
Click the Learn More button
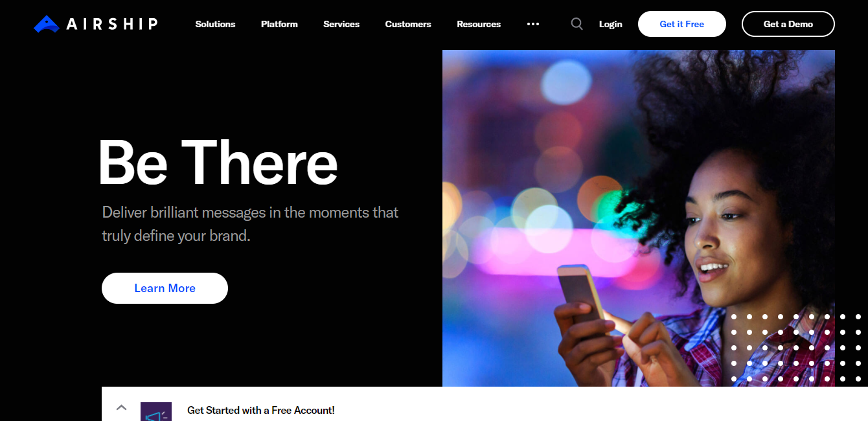tap(165, 288)
